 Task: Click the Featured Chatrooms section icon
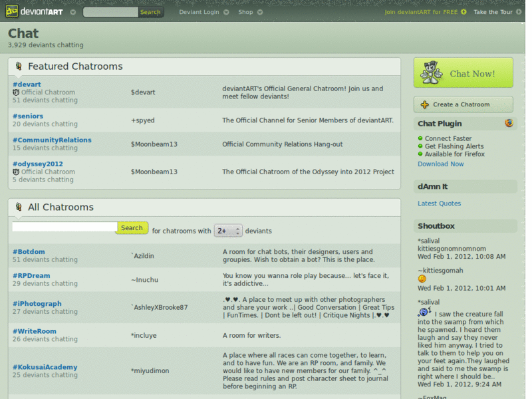point(19,66)
